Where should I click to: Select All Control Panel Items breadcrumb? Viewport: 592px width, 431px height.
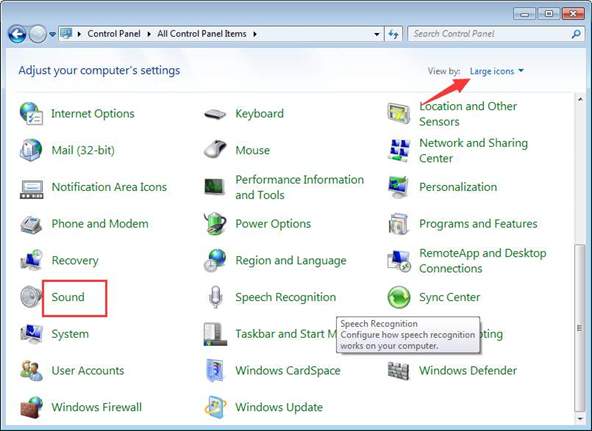202,34
